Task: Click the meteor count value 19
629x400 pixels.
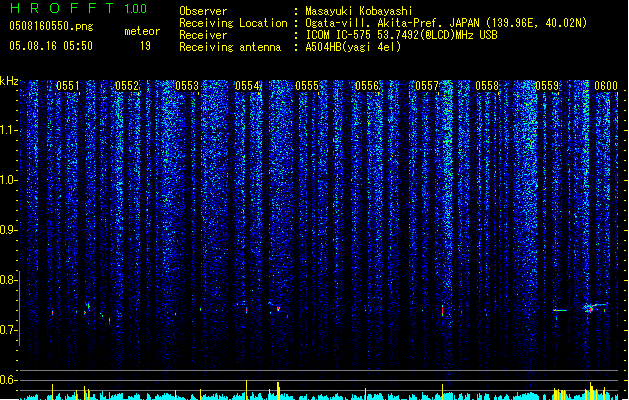Action: tap(145, 46)
